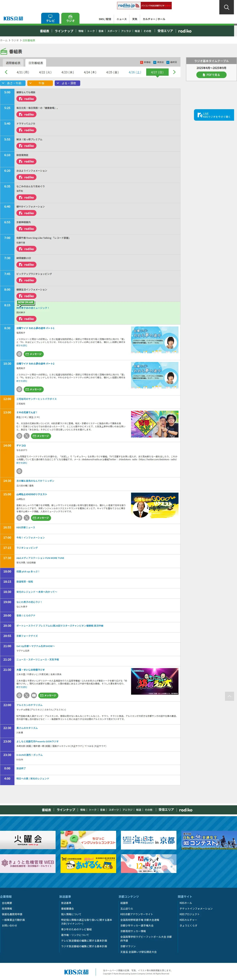Open globe icon for 山崎弘士のGOGOリクエスト

(x=19, y=518)
